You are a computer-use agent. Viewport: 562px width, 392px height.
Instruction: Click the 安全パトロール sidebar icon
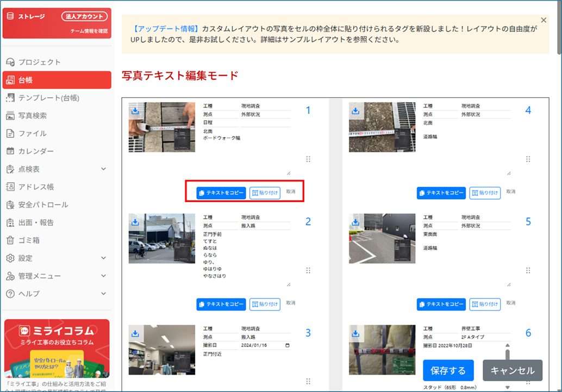click(x=10, y=205)
